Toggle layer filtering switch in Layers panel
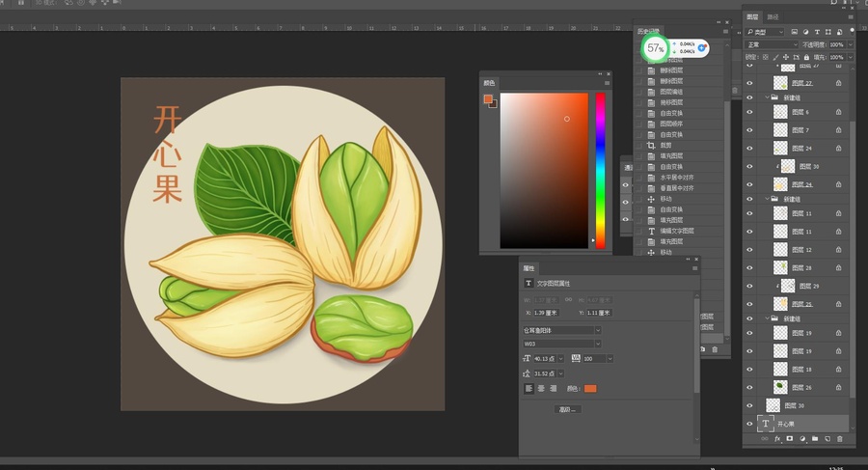 (x=852, y=31)
